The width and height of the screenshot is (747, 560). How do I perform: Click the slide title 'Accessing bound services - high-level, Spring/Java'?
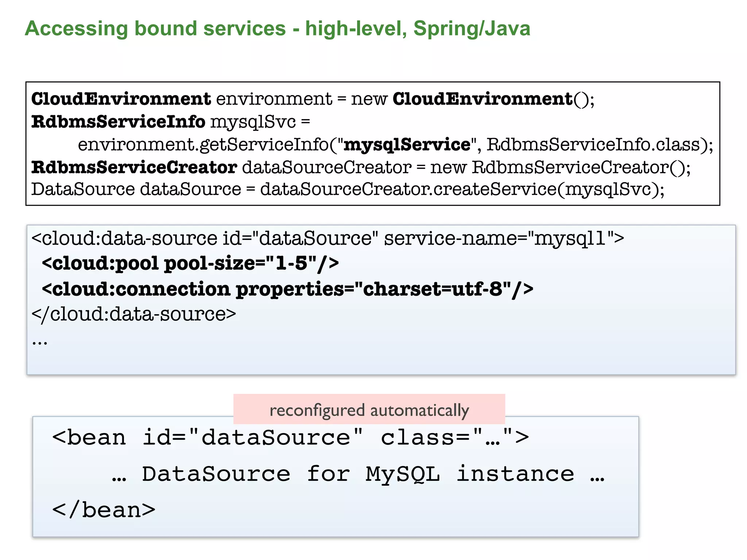(x=277, y=29)
